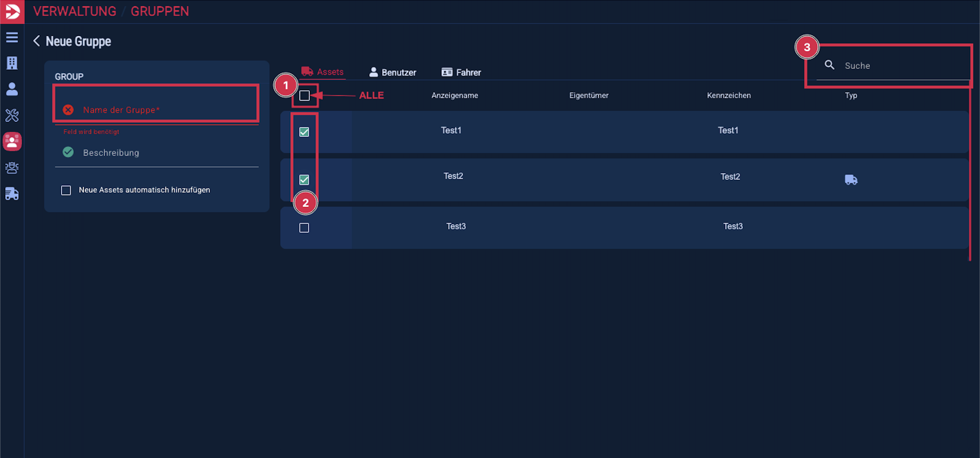Open the truck vehicles icon in sidebar

point(12,194)
